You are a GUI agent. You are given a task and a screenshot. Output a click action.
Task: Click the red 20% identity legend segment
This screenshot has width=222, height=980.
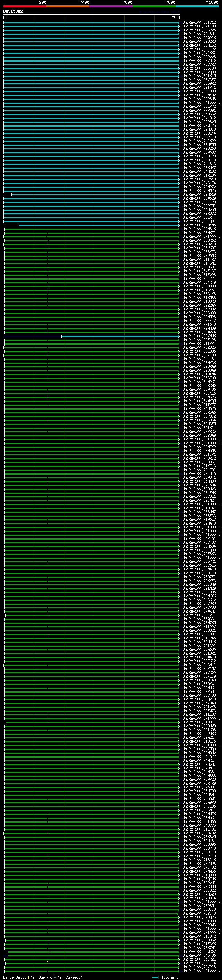click(x=25, y=6)
